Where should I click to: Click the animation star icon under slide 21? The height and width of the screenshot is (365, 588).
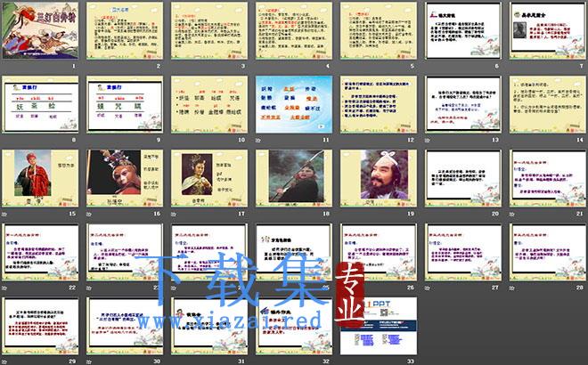click(x=512, y=215)
